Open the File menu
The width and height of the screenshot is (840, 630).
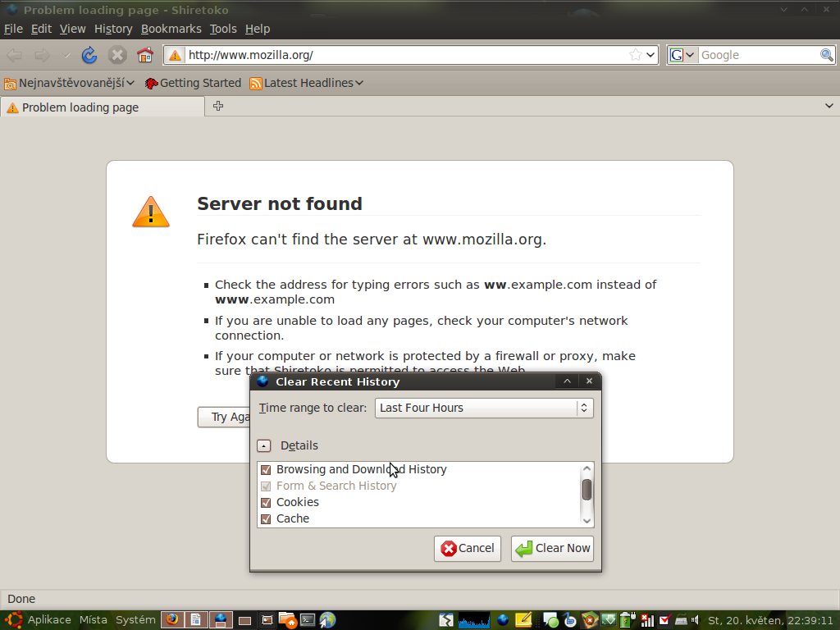pyautogui.click(x=13, y=29)
